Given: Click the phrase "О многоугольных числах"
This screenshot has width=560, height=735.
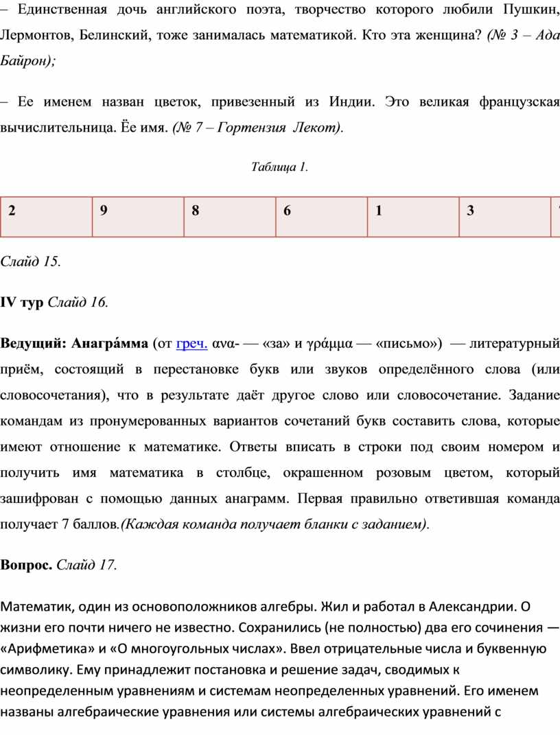Looking at the screenshot, I should point(196,649).
